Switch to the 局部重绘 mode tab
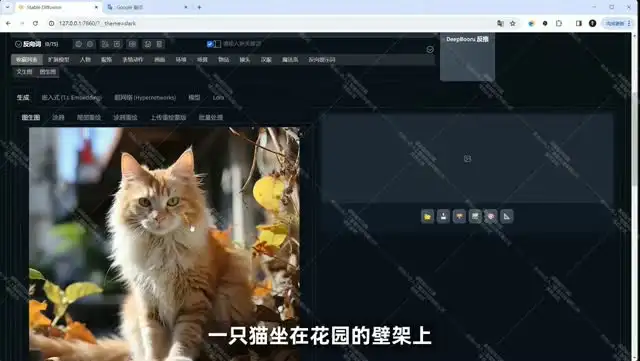Image resolution: width=640 pixels, height=361 pixels. pos(89,118)
